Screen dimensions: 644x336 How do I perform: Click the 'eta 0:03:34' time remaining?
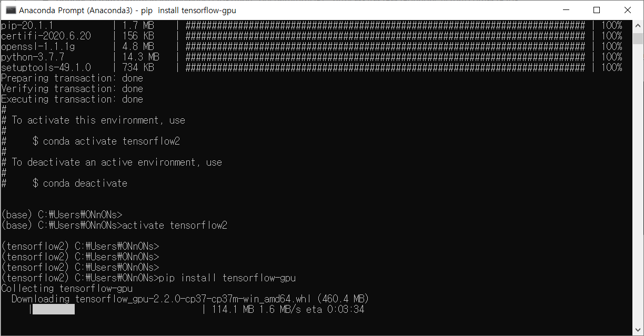pos(335,309)
